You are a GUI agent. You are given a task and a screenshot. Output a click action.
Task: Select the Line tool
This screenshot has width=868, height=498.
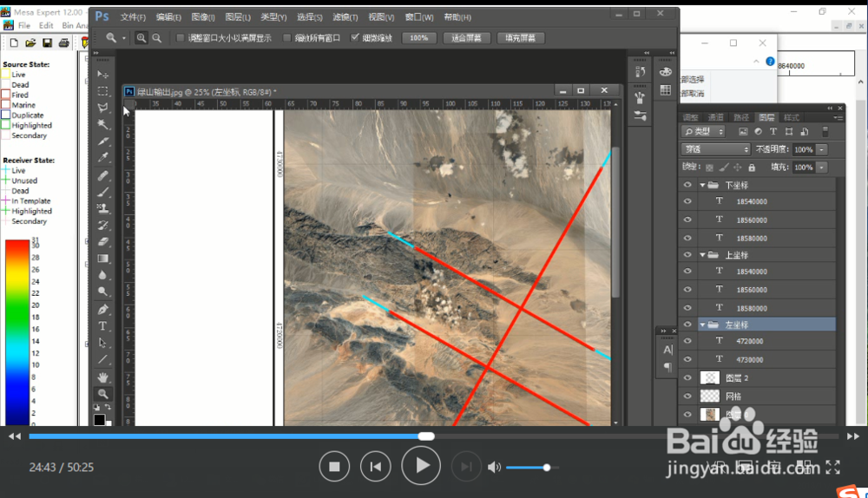pyautogui.click(x=103, y=360)
